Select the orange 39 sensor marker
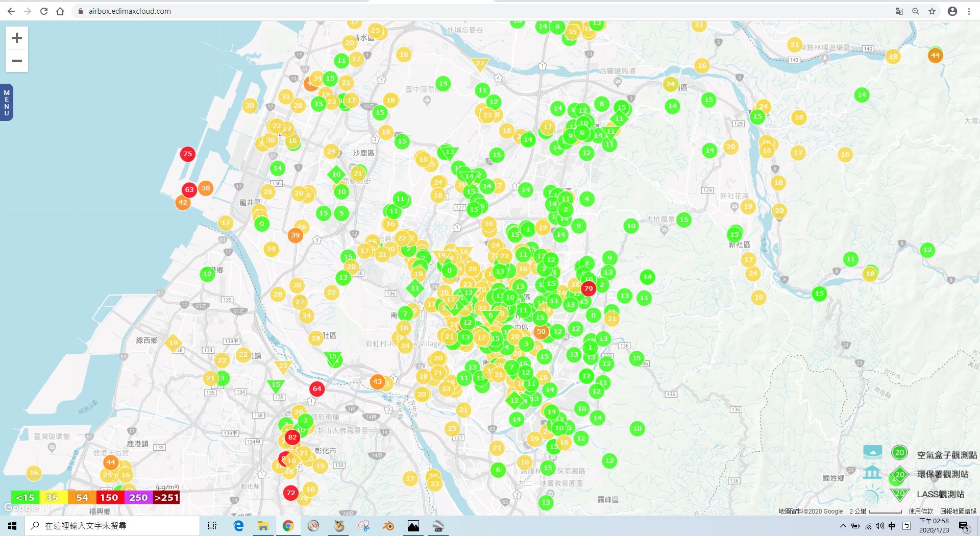The height and width of the screenshot is (536, 980). tap(295, 235)
